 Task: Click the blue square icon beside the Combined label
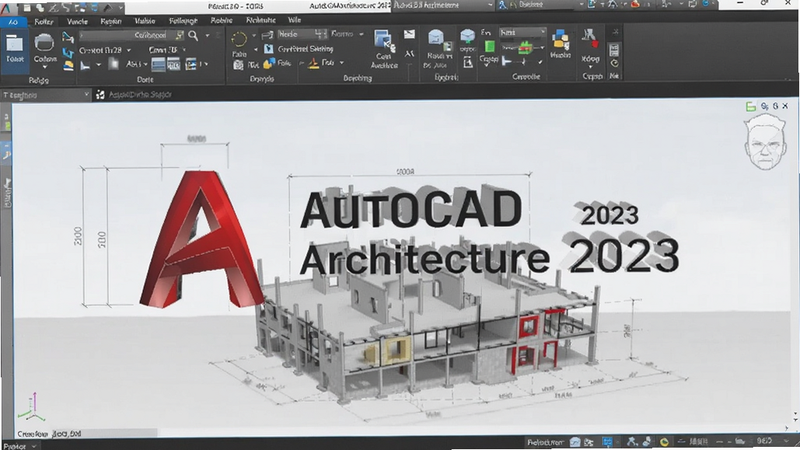(x=269, y=49)
